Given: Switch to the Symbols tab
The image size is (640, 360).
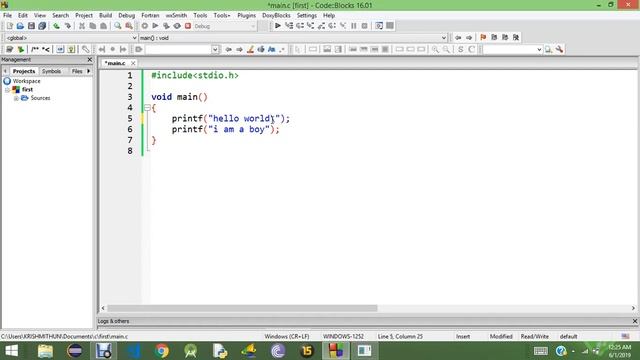Looking at the screenshot, I should [51, 71].
